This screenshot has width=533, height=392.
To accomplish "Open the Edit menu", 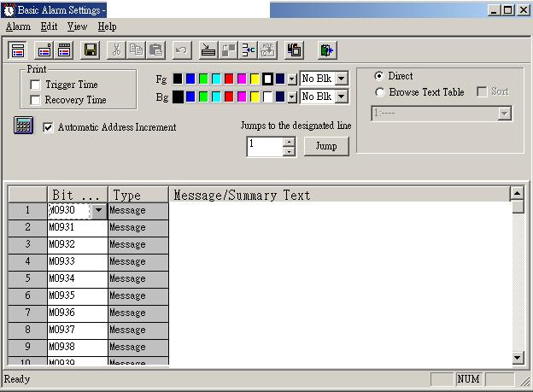I will (49, 26).
